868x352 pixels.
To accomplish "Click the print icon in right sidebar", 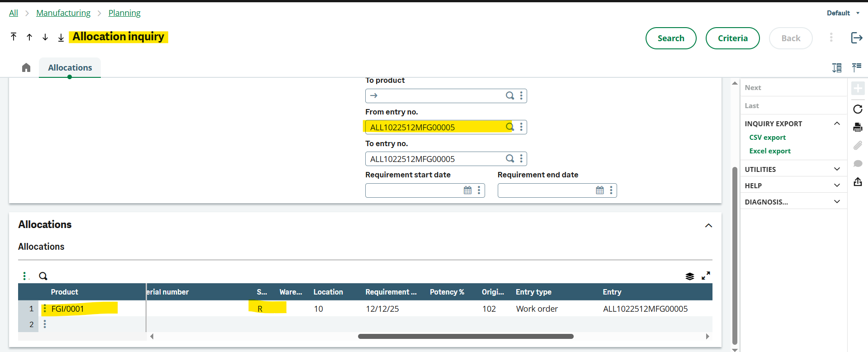I will 858,127.
